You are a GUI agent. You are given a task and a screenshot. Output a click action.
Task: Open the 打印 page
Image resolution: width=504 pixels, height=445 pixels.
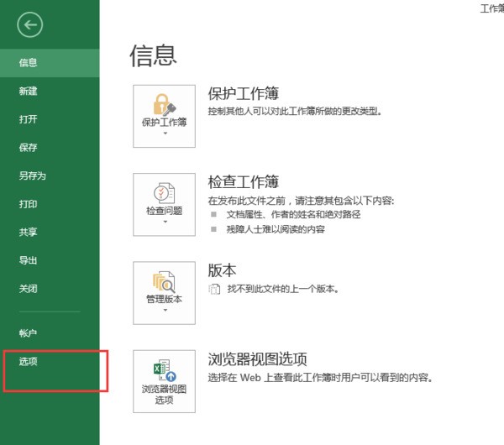29,204
